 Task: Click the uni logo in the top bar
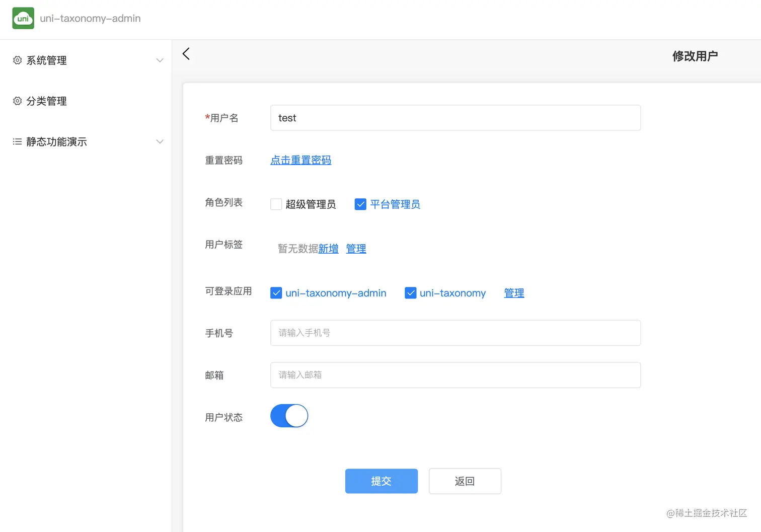(23, 18)
